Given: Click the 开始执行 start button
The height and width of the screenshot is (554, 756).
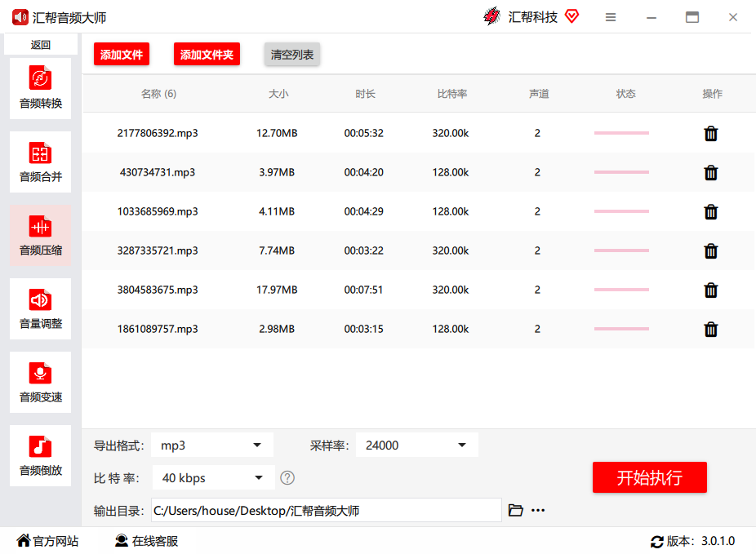Looking at the screenshot, I should coord(649,478).
